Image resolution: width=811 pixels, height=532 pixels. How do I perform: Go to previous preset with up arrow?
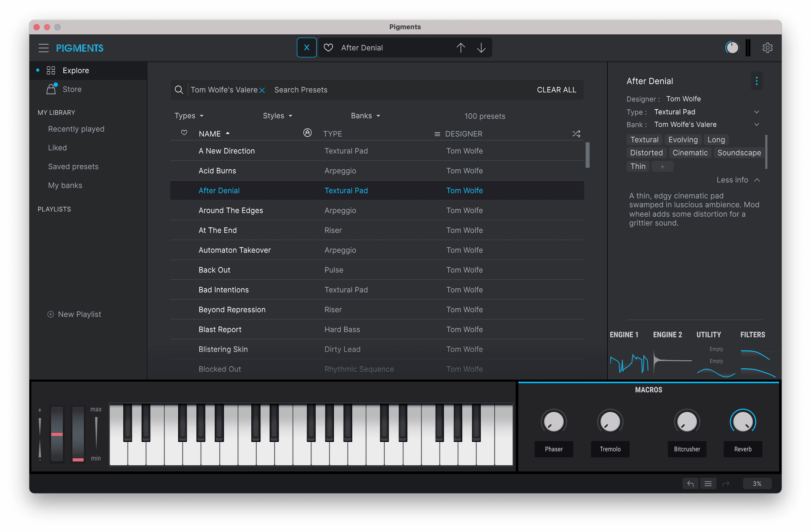(460, 48)
